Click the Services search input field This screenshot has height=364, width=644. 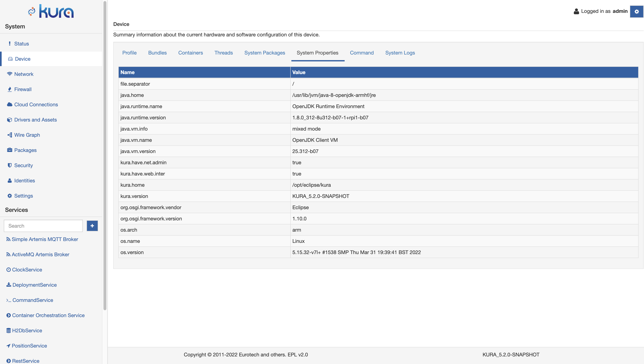tap(43, 226)
